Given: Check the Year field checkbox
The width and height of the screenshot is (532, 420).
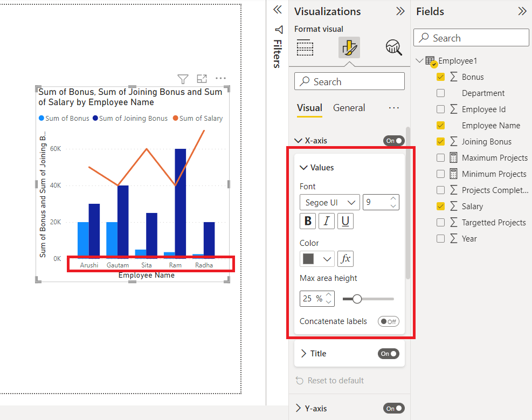Looking at the screenshot, I should (440, 238).
